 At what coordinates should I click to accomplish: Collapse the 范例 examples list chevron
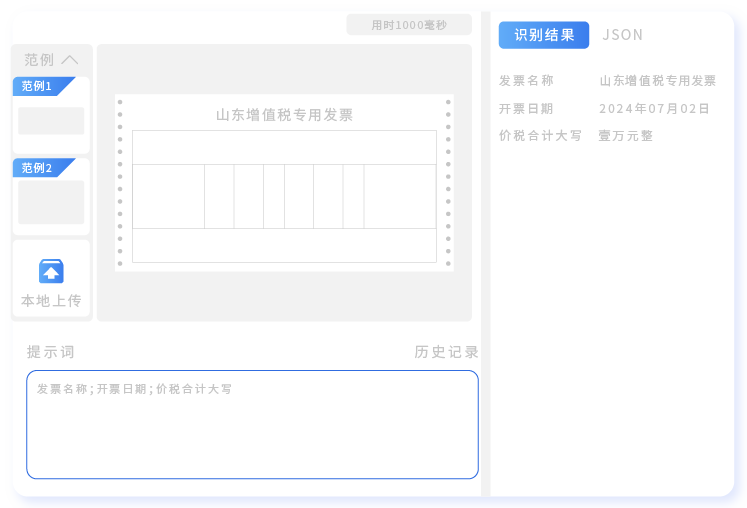pyautogui.click(x=70, y=60)
